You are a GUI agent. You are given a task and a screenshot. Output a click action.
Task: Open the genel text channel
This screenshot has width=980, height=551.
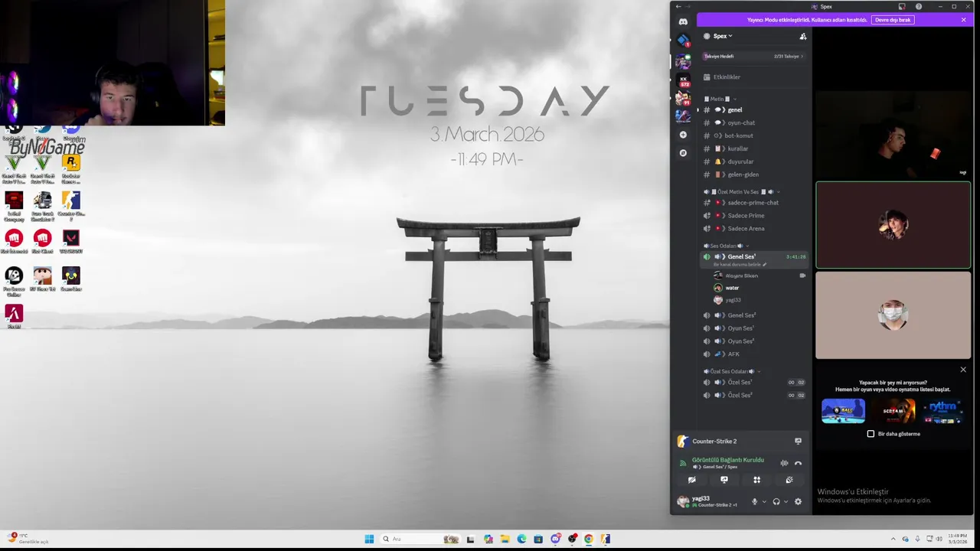pos(754,110)
